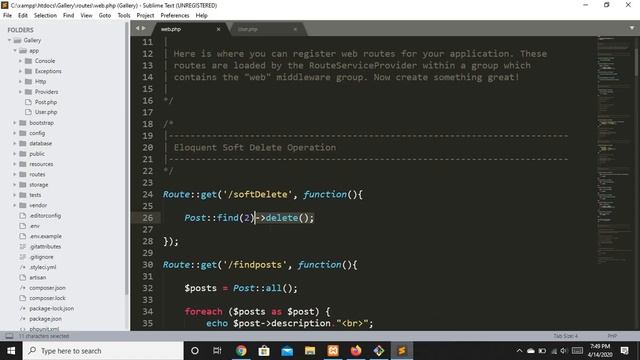The width and height of the screenshot is (640, 360).
Task: Open the Windows Start menu
Action: pos(11,351)
